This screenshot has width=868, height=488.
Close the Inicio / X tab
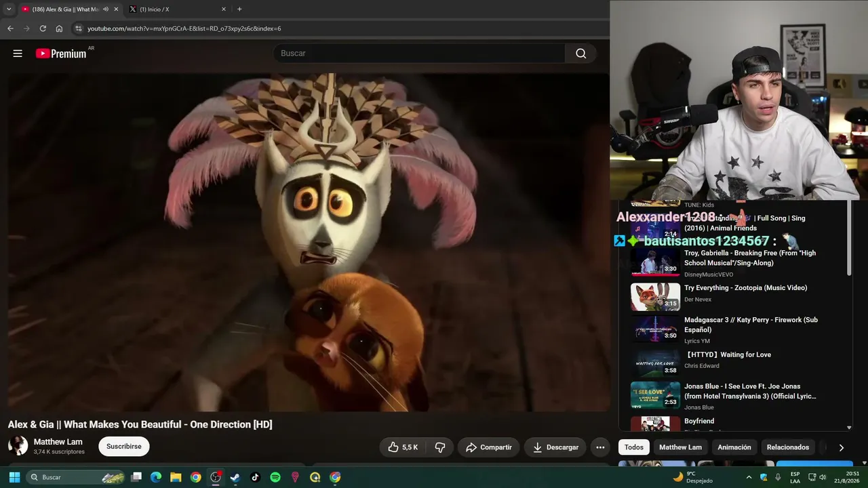tap(224, 9)
